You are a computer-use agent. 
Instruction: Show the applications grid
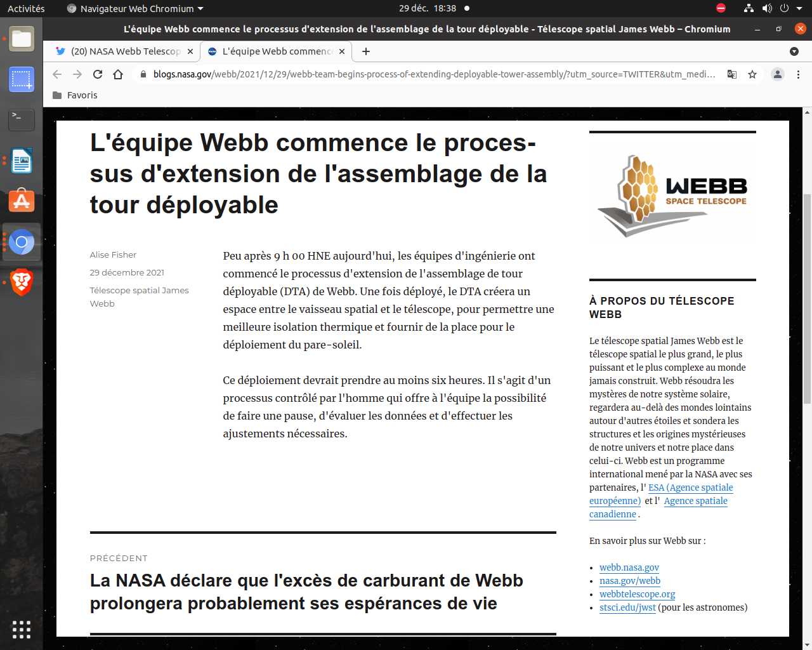(22, 629)
